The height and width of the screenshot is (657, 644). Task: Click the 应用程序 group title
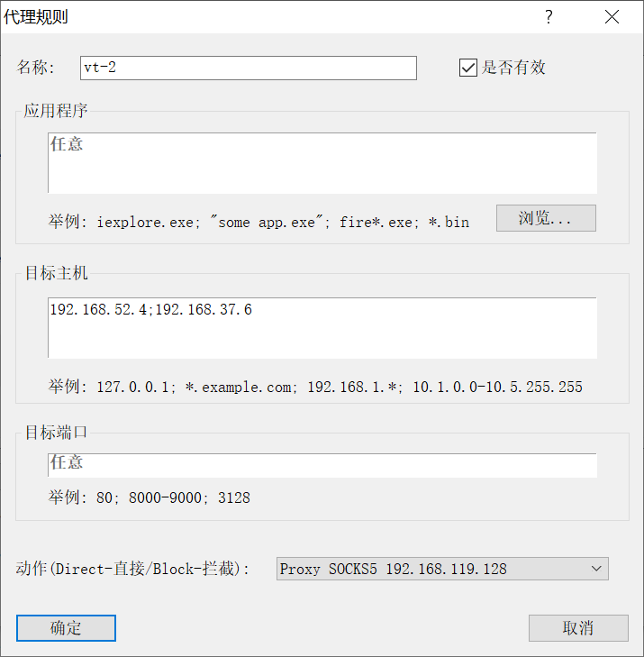tap(56, 111)
